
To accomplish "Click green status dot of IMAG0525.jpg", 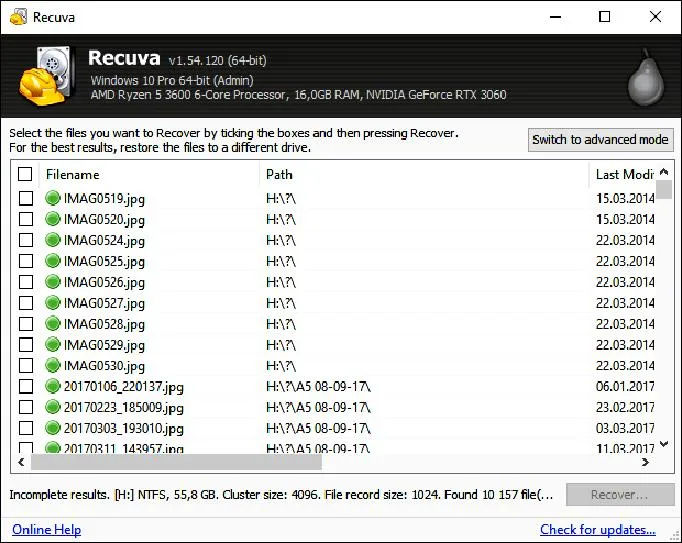I will (x=53, y=261).
